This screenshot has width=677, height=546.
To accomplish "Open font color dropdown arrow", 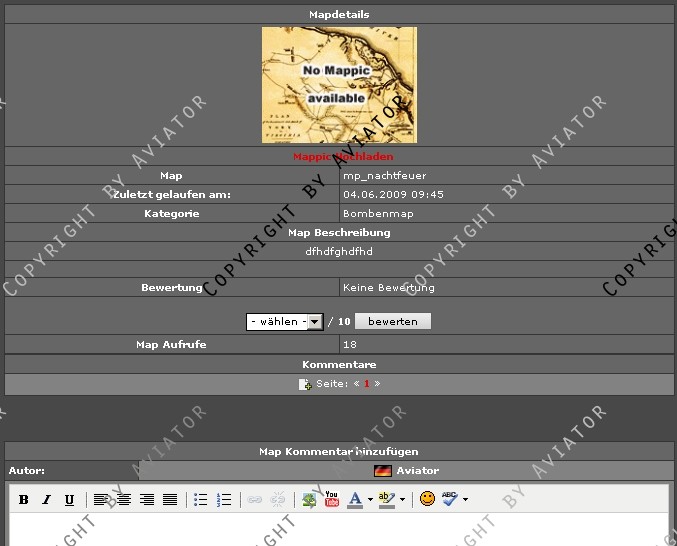I will pyautogui.click(x=370, y=500).
